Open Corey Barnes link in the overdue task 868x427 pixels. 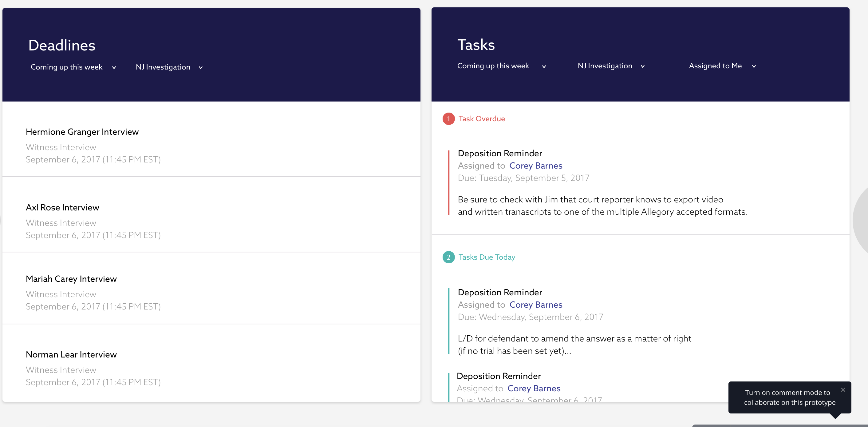pos(536,166)
